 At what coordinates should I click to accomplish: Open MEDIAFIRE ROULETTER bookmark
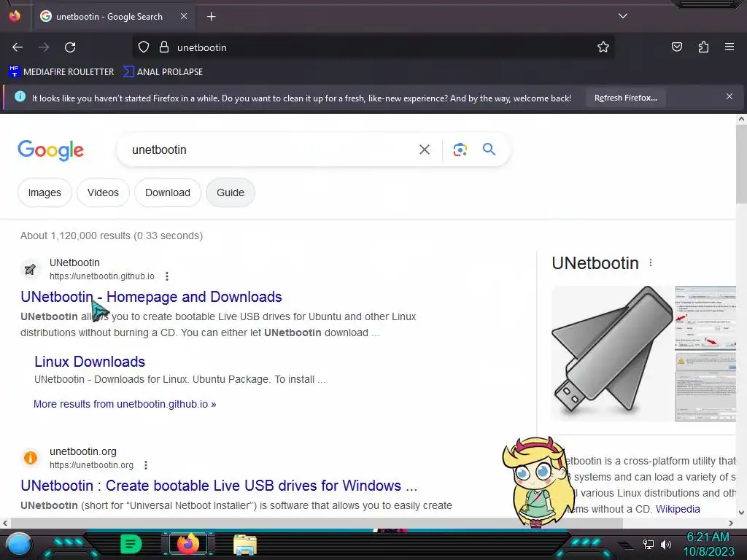click(x=61, y=72)
